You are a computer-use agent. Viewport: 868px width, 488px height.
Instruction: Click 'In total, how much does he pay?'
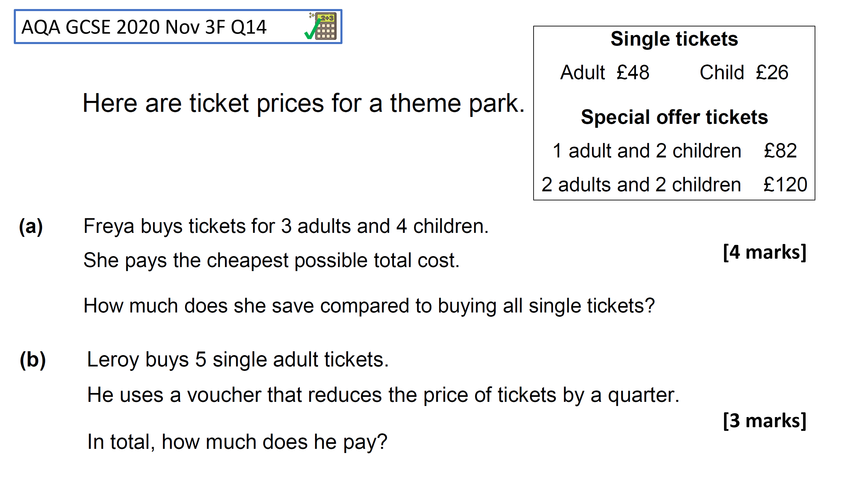click(x=237, y=442)
